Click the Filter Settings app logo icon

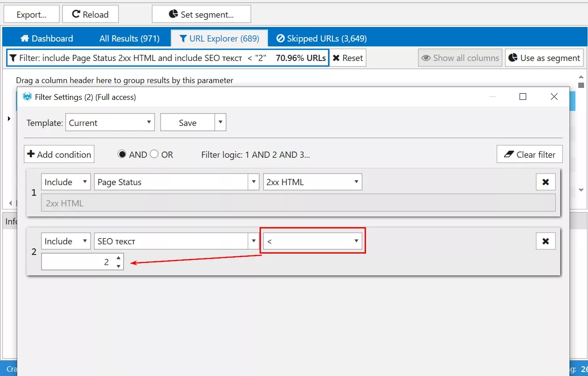pos(27,97)
